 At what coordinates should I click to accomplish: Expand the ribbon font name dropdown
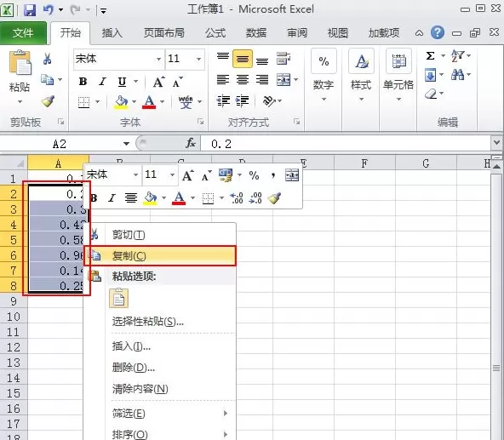(x=158, y=59)
